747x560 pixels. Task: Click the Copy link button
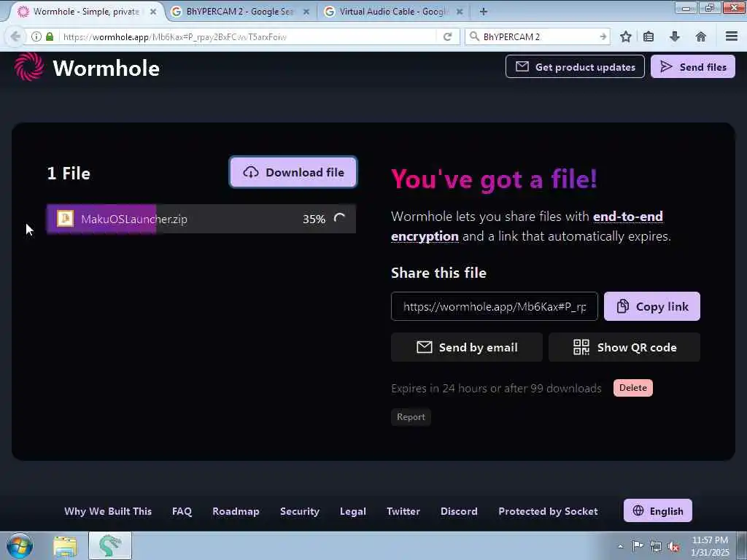coord(651,306)
